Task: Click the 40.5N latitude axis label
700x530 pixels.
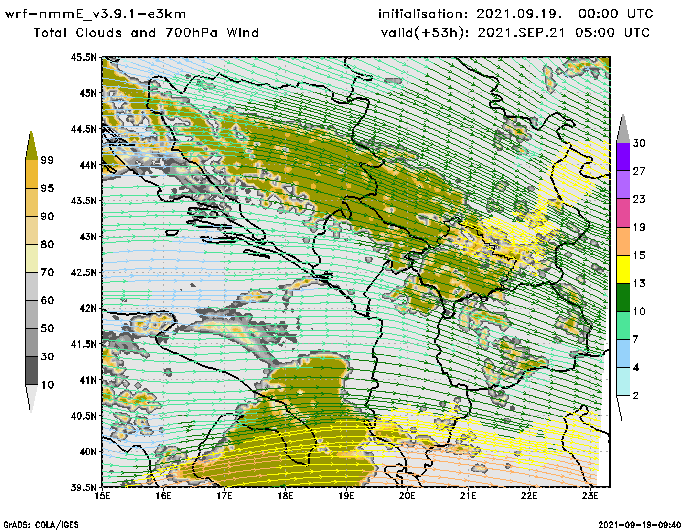Action: click(83, 416)
